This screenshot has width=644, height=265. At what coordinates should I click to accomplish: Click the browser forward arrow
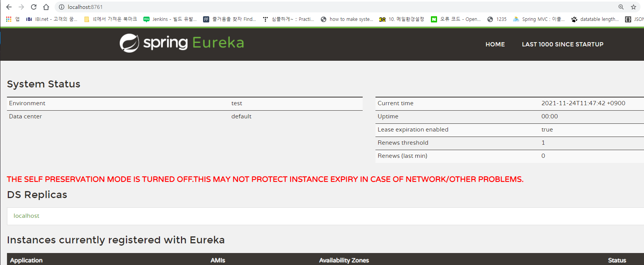pyautogui.click(x=21, y=7)
